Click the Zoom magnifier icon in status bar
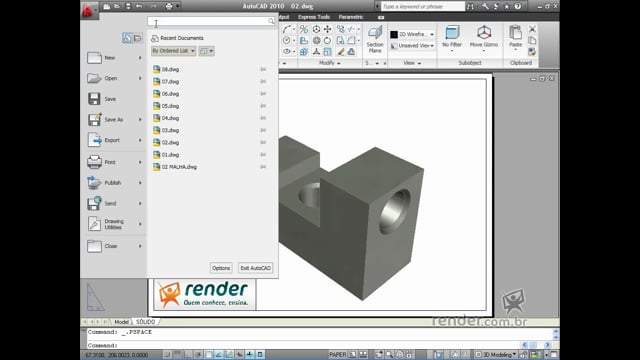The width and height of the screenshot is (640, 360). 389,355
